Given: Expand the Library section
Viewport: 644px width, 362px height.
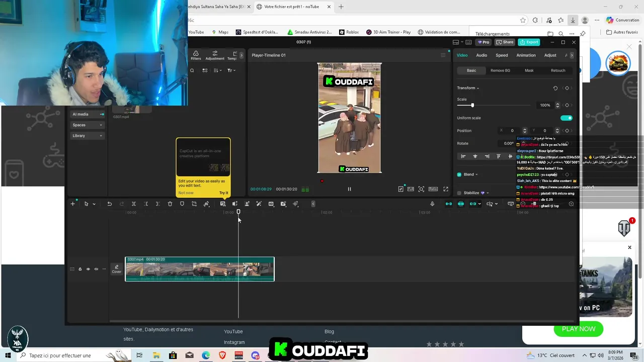Looking at the screenshot, I should coord(87,136).
